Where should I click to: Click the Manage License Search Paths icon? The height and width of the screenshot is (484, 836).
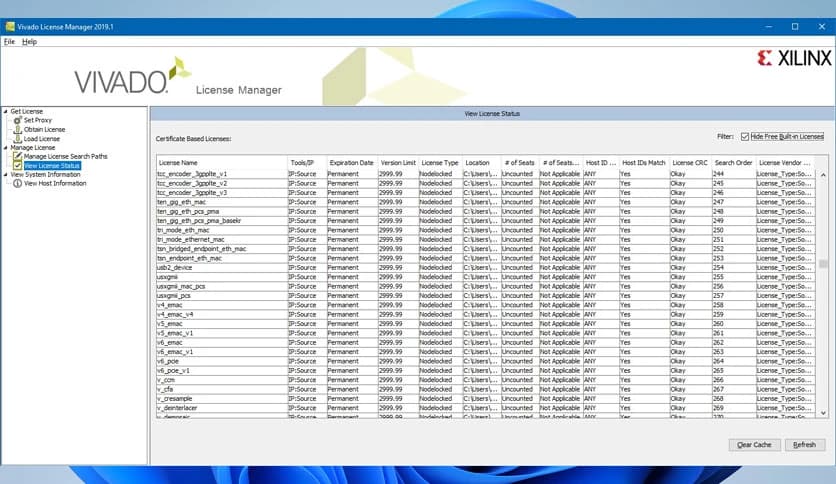click(18, 156)
